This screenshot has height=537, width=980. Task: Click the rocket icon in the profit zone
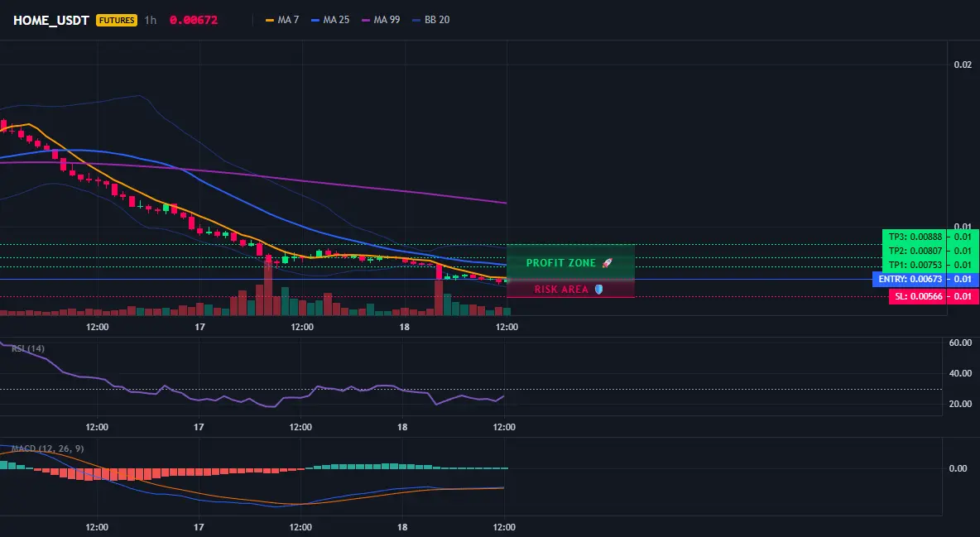click(607, 263)
